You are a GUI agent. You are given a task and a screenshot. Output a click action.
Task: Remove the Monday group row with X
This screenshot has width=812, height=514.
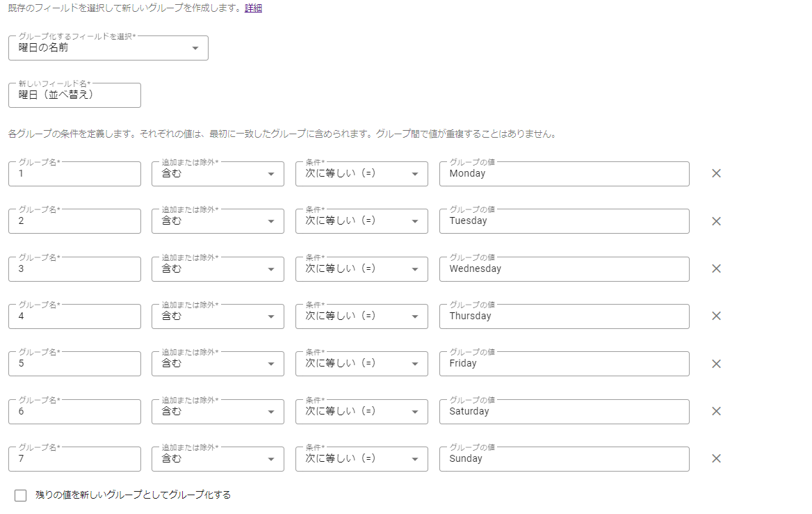click(x=716, y=174)
